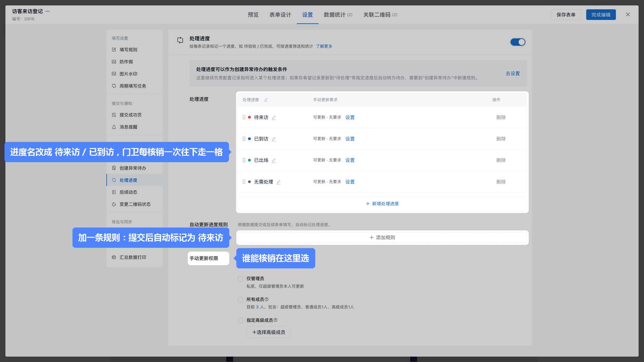The width and height of the screenshot is (644, 362).
Task: Toggle the 处理进度 feature switch
Action: (518, 42)
